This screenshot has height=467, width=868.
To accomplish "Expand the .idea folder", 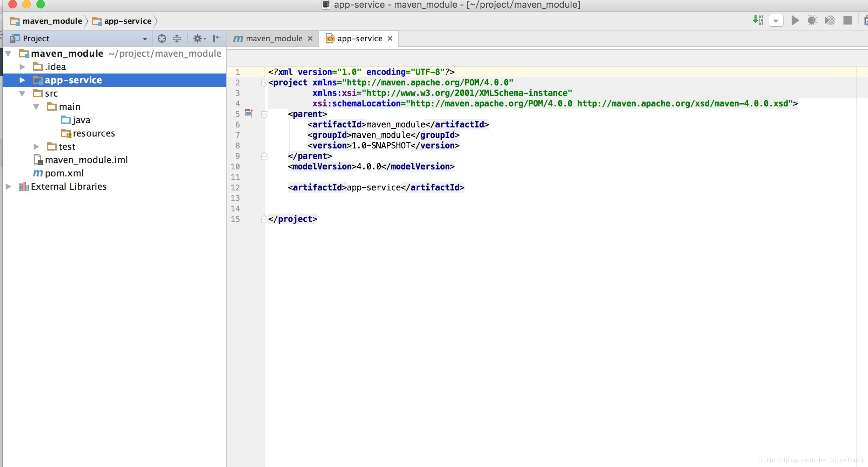I will click(22, 67).
